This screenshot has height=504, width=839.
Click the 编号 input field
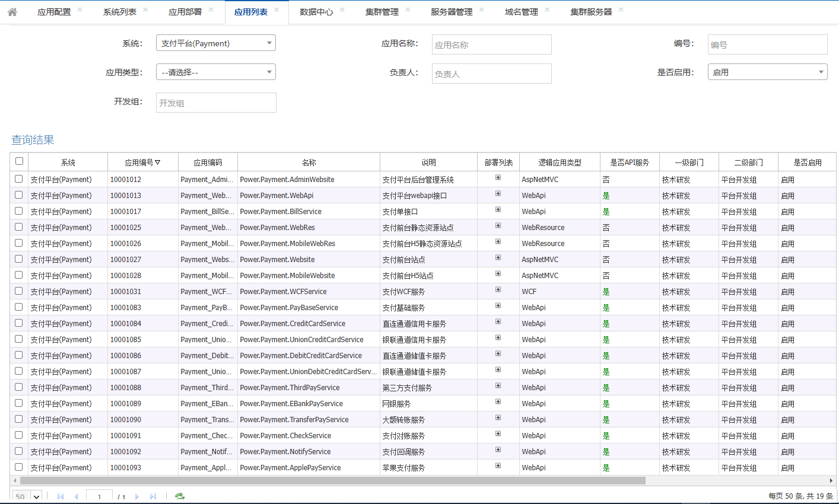[768, 44]
